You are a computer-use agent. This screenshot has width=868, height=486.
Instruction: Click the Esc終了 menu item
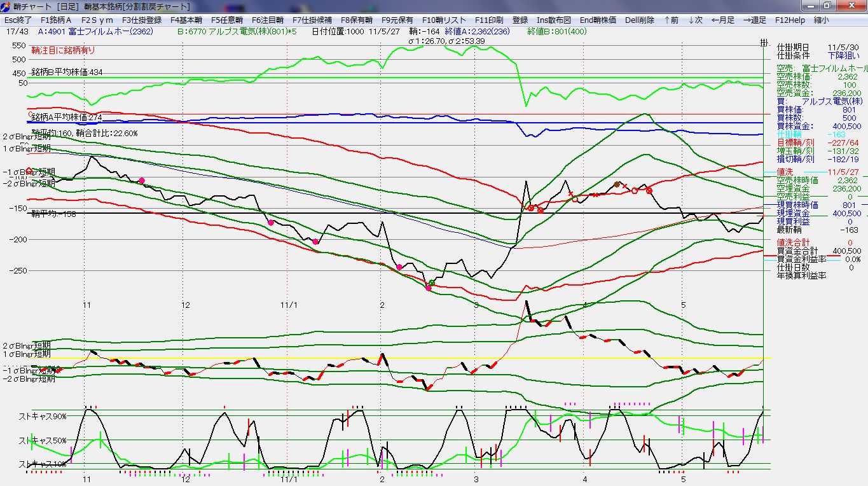click(18, 20)
